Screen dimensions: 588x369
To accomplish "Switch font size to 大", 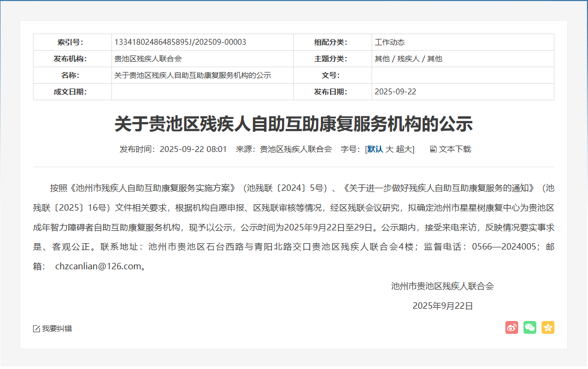I will (x=389, y=149).
